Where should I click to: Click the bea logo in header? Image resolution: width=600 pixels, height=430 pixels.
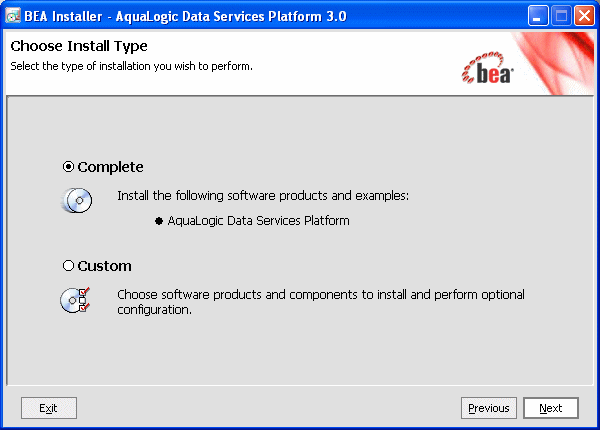[x=488, y=68]
